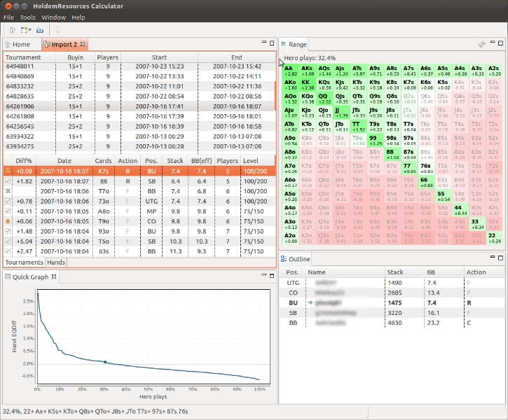Sort hands by Cards column header
Screen dimensions: 508x420
click(103, 161)
